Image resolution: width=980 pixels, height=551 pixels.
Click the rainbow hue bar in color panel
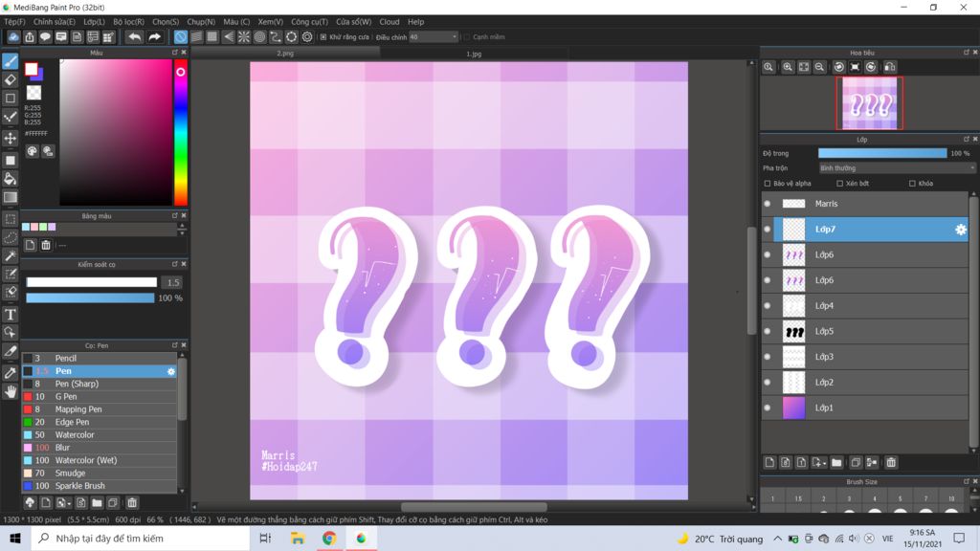pos(181,132)
